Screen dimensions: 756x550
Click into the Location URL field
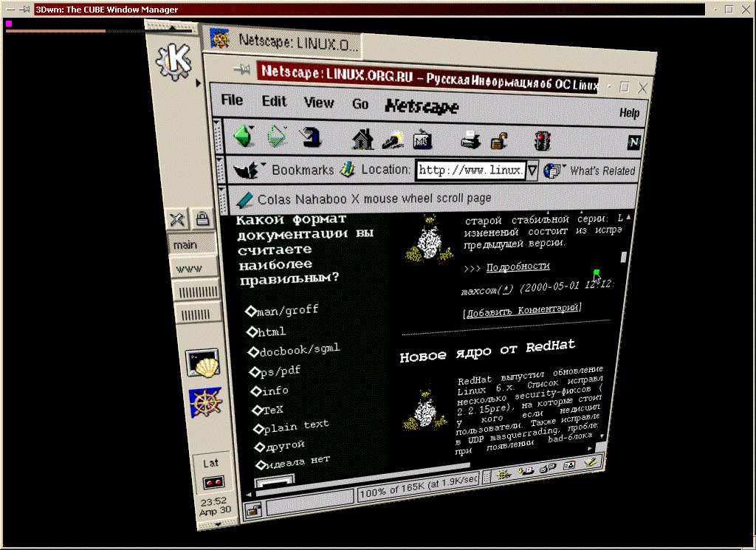click(x=470, y=170)
